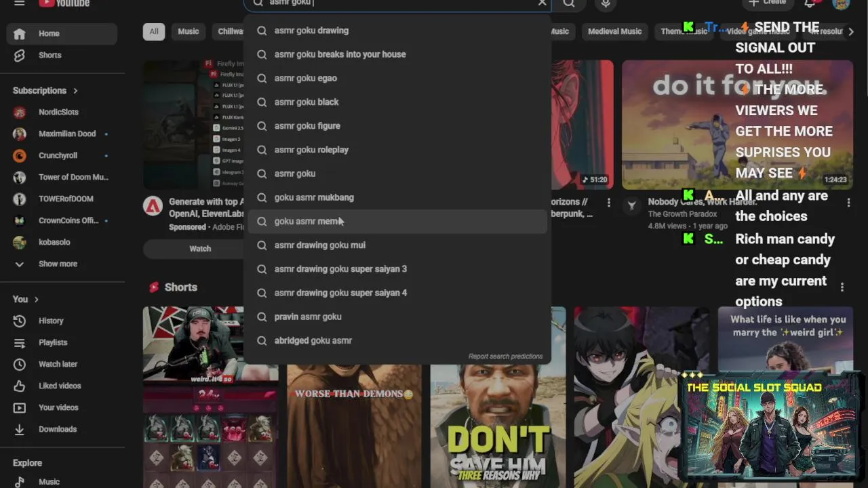Viewport: 868px width, 488px height.
Task: Open Liked videos
Action: [x=62, y=386]
